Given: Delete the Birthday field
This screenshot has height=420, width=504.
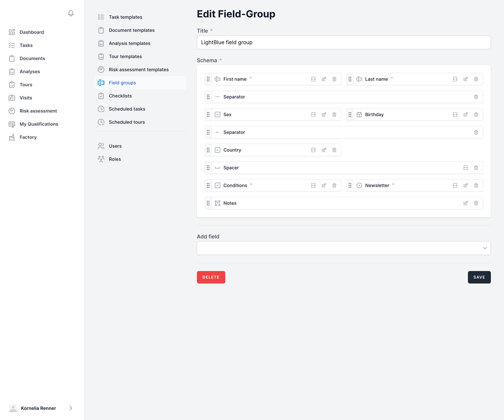Looking at the screenshot, I should point(476,115).
